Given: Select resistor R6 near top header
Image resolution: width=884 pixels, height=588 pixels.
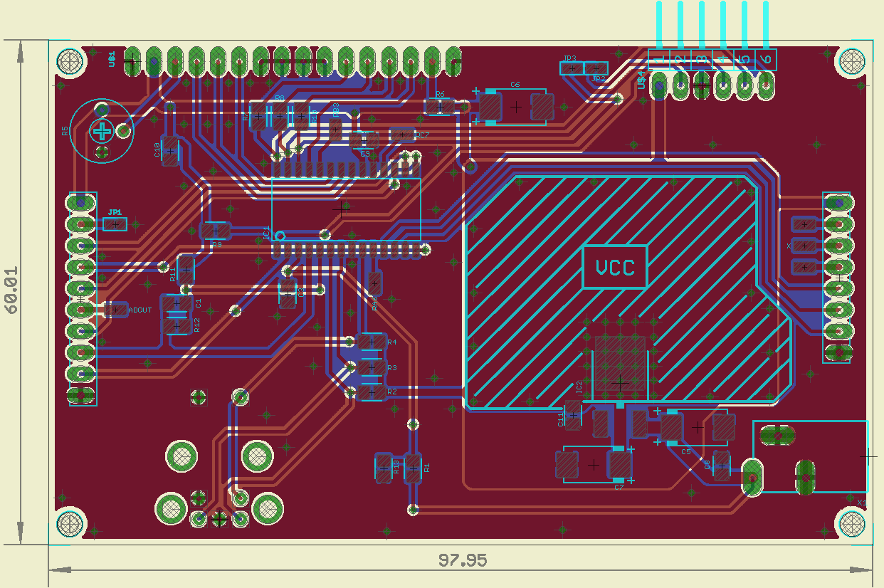Looking at the screenshot, I should pos(439,106).
